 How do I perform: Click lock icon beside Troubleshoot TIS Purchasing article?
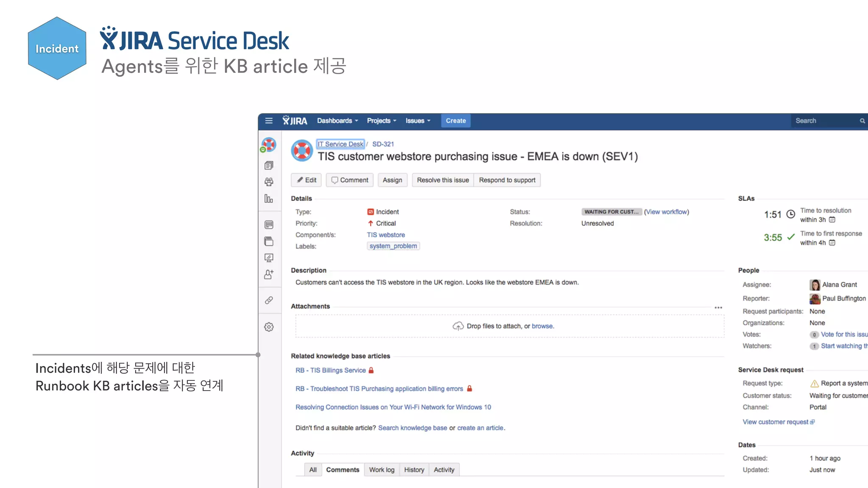point(470,388)
